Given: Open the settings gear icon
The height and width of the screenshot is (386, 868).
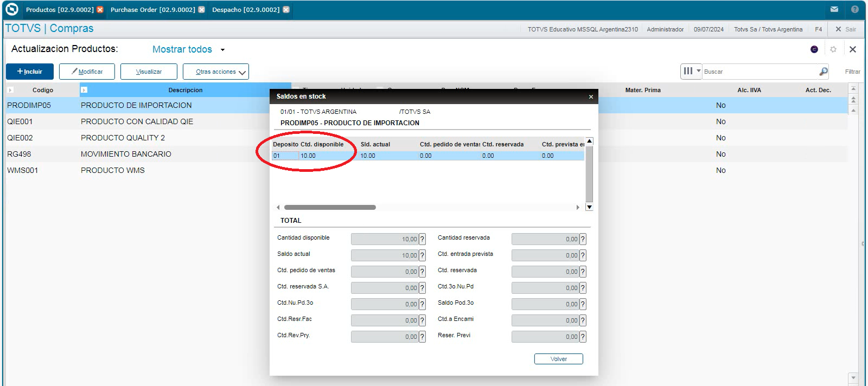Looking at the screenshot, I should tap(833, 49).
